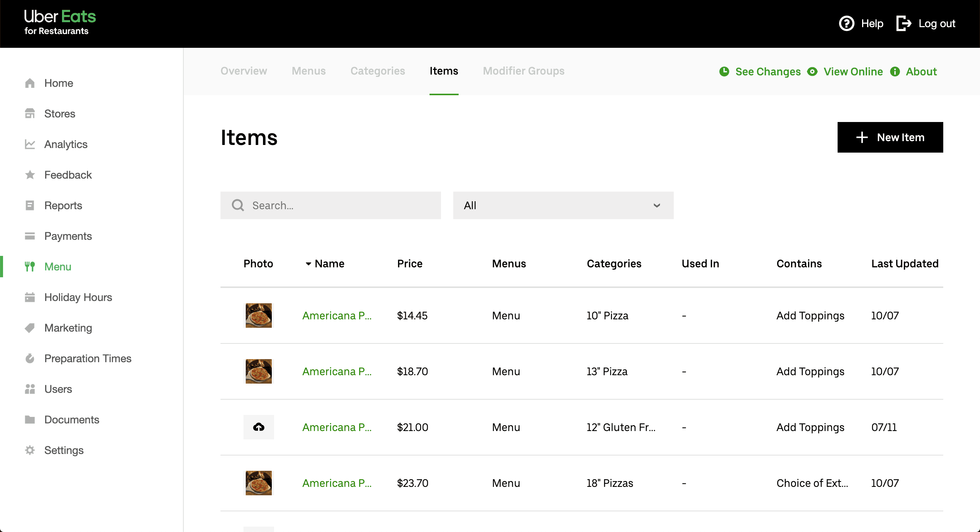This screenshot has width=980, height=532.
Task: Select the Payments icon
Action: click(x=30, y=236)
